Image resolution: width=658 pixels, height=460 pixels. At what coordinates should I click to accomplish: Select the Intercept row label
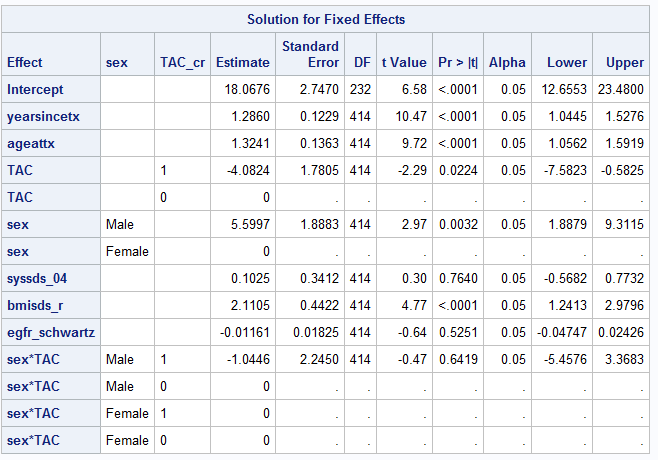[x=35, y=90]
